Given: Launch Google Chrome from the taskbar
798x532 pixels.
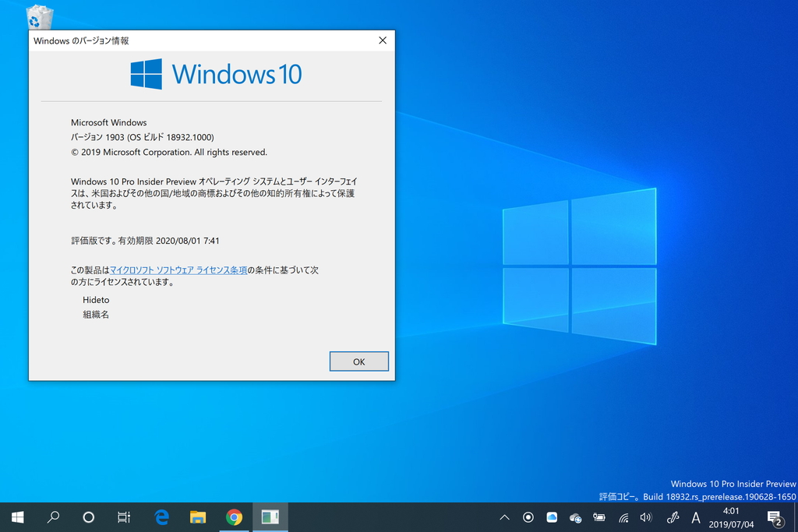Looking at the screenshot, I should [x=233, y=517].
